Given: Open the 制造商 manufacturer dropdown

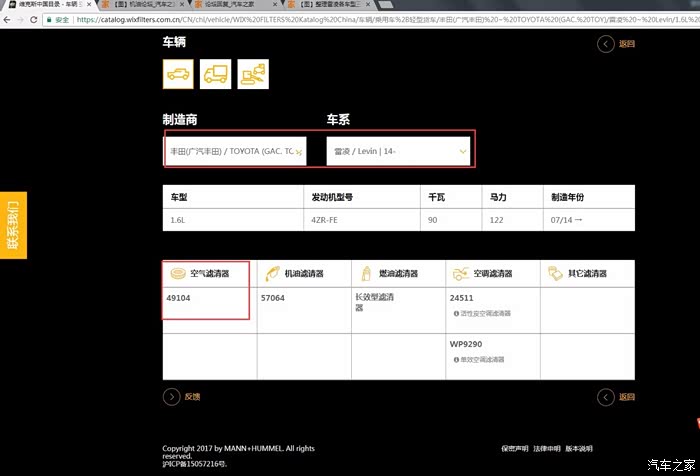Looking at the screenshot, I should click(x=235, y=151).
